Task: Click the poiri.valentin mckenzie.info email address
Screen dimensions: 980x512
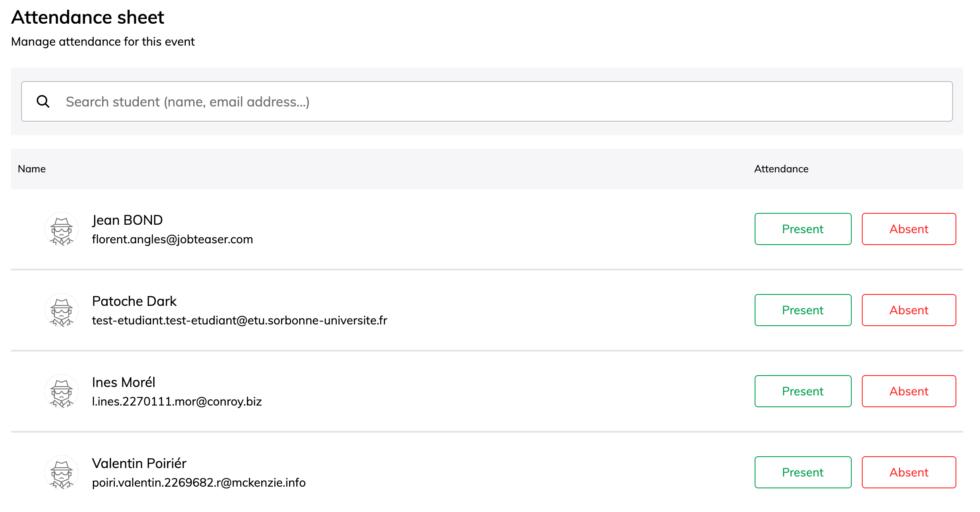Action: click(198, 482)
